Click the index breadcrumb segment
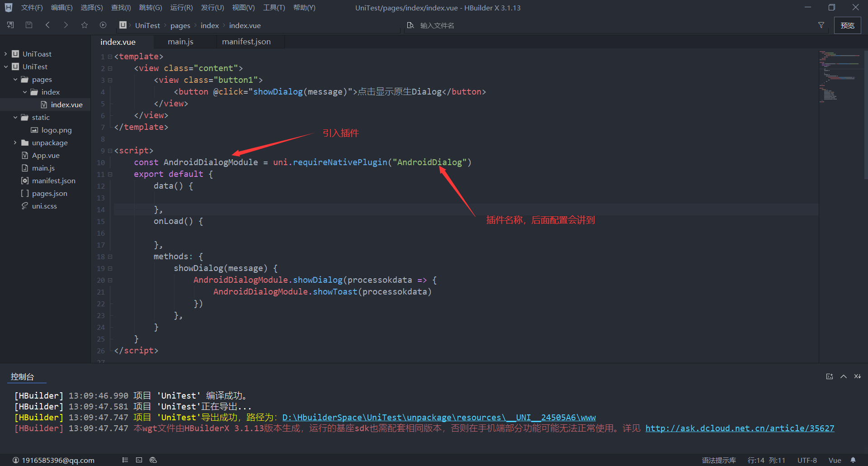 pos(210,26)
